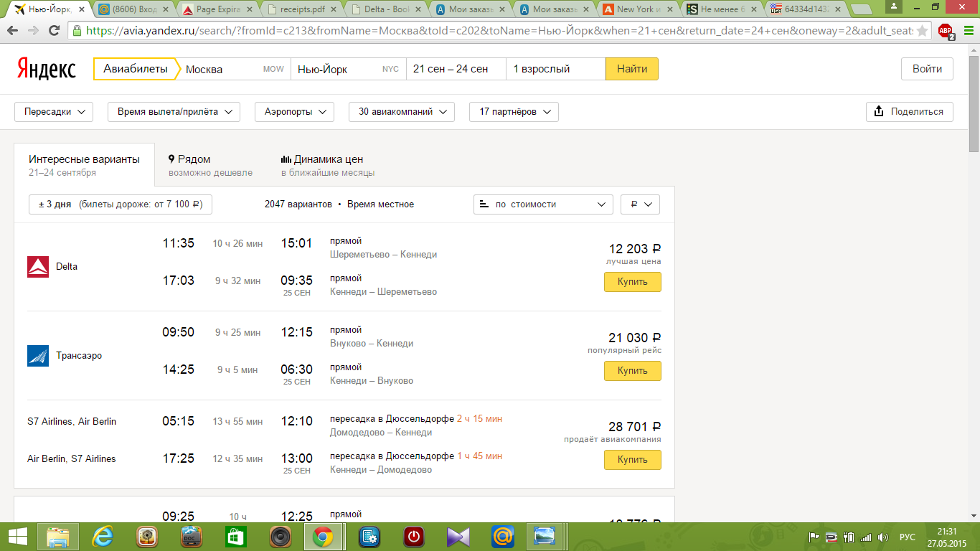980x551 pixels.
Task: Switch to the Рядом tab
Action: pyautogui.click(x=210, y=165)
